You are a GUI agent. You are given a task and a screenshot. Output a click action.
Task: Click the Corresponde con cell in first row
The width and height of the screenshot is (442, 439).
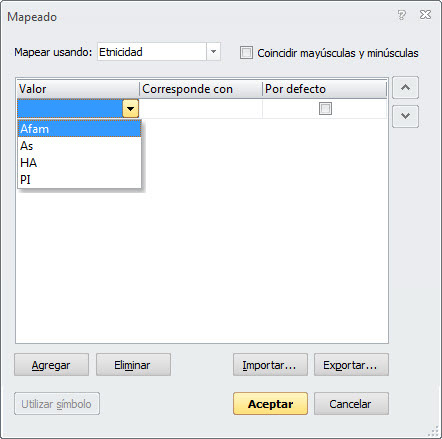click(201, 109)
